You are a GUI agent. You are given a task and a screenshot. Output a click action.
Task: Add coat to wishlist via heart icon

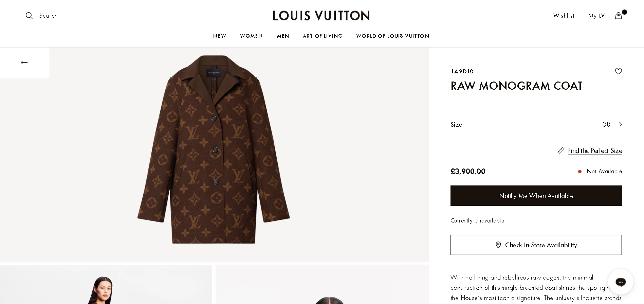(x=618, y=71)
